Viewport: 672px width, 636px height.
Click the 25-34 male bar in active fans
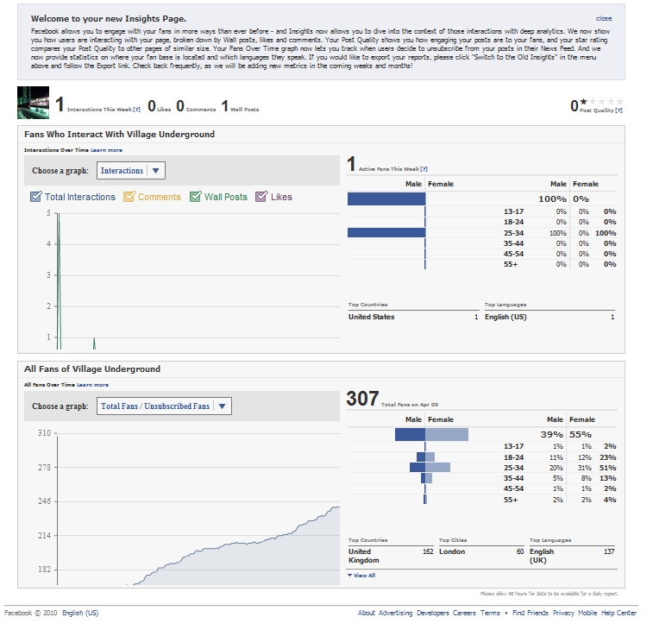386,232
